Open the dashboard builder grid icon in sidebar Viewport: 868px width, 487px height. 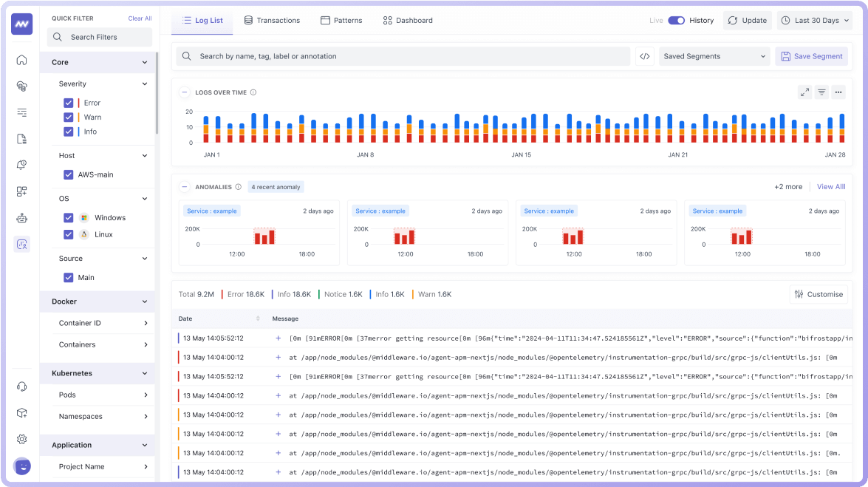tap(22, 191)
